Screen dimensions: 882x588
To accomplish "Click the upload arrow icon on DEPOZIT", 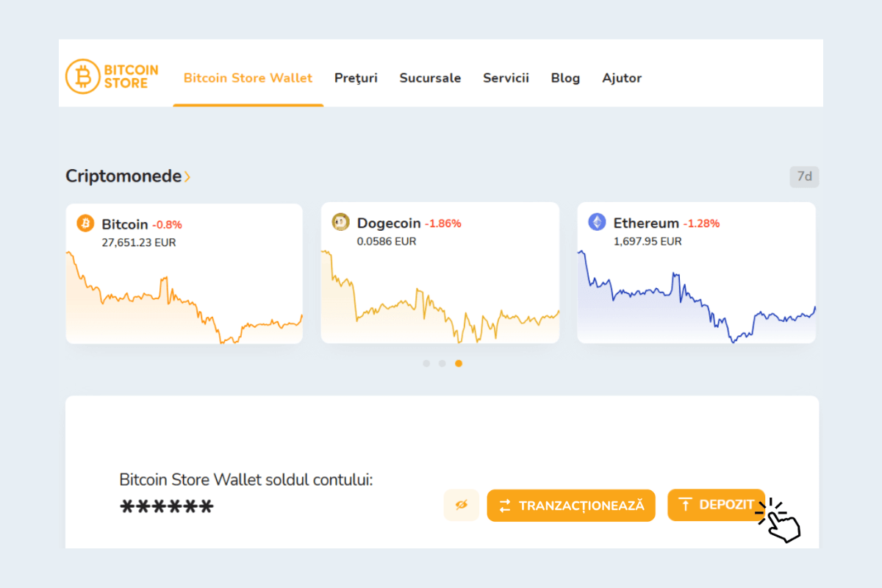I will coord(686,505).
